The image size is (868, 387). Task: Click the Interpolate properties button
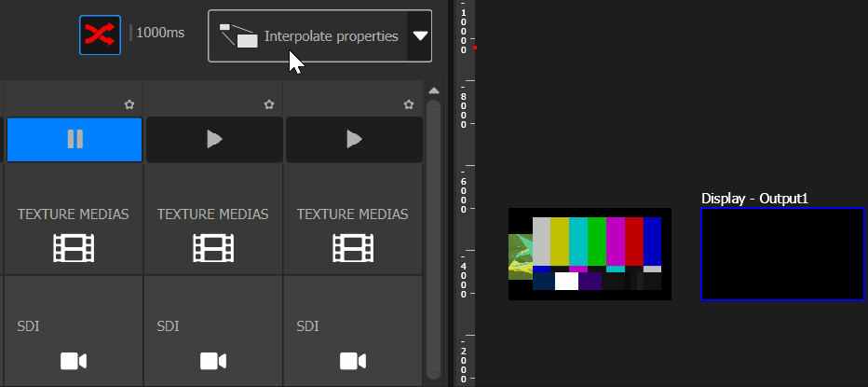tap(308, 36)
